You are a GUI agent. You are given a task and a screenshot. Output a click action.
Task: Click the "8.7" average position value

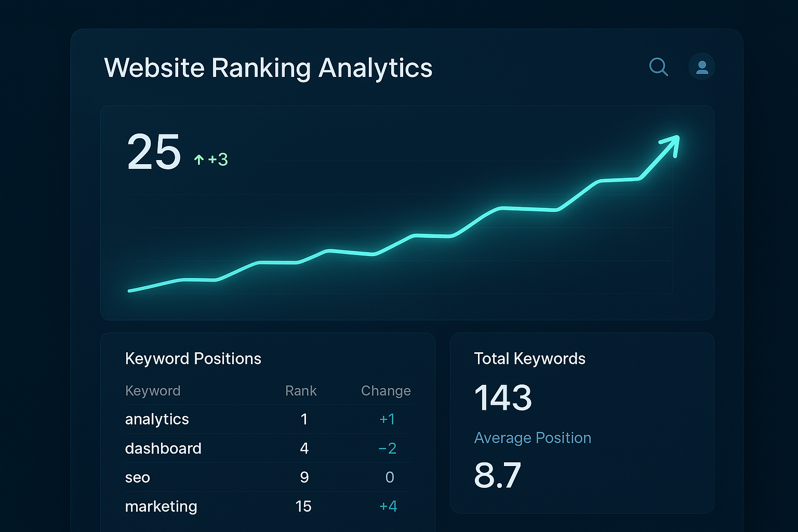pyautogui.click(x=498, y=475)
